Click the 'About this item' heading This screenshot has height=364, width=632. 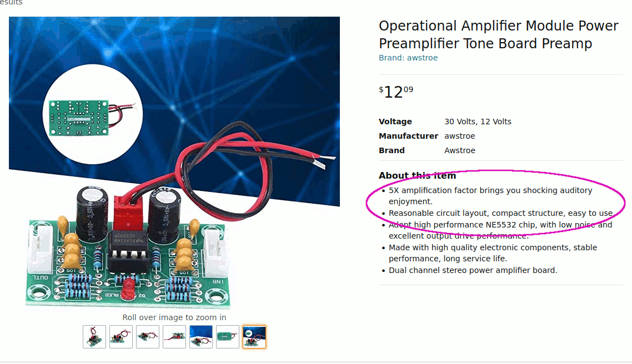[417, 175]
